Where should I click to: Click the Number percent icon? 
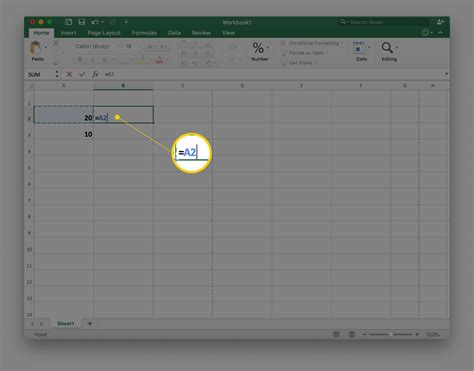(258, 48)
